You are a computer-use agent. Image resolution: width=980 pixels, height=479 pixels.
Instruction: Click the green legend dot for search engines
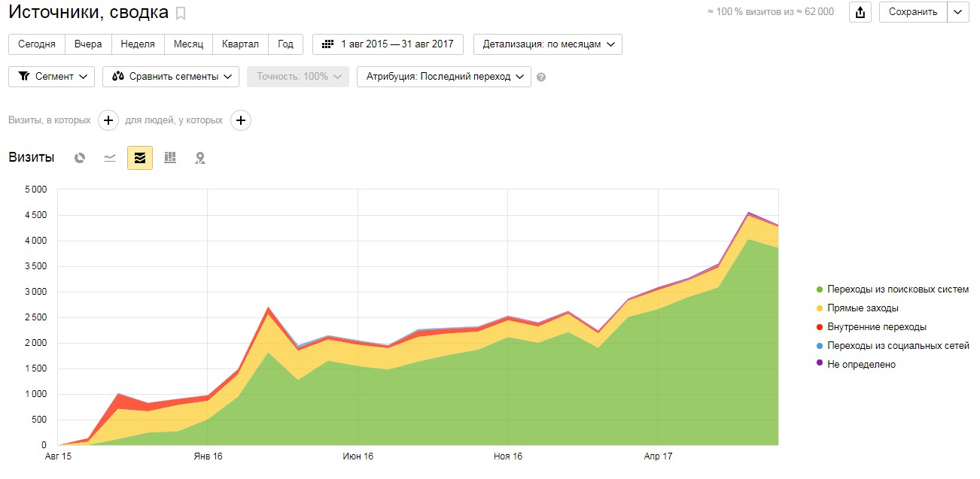tap(819, 290)
